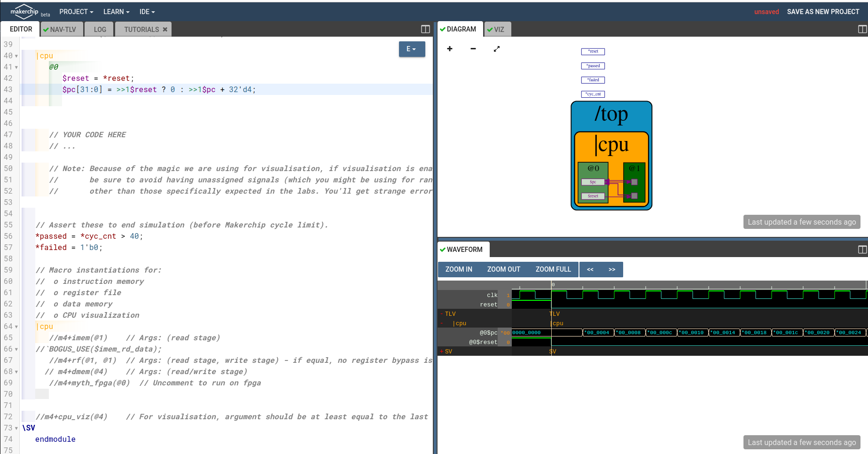This screenshot has height=454, width=868.
Task: Expand the SV signal group in waveform
Action: tap(441, 351)
